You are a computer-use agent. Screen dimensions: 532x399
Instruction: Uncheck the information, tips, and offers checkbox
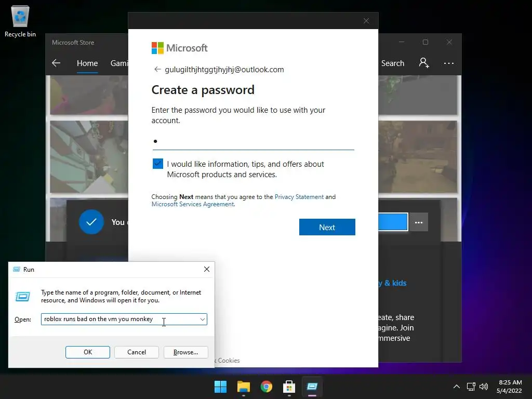tap(158, 164)
